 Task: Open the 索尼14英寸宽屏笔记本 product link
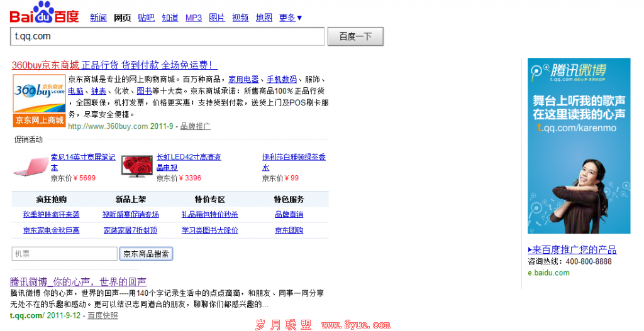click(83, 162)
